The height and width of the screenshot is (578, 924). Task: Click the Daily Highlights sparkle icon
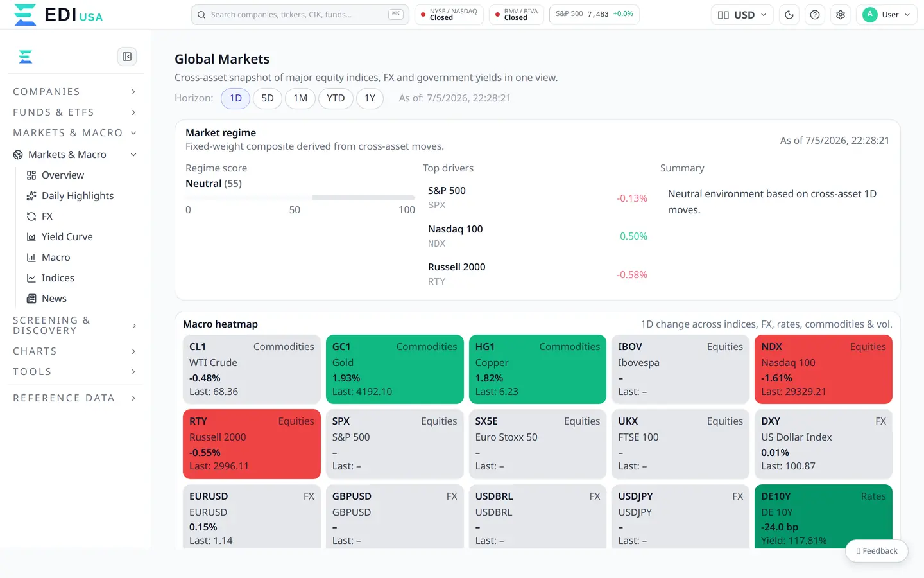(x=31, y=196)
